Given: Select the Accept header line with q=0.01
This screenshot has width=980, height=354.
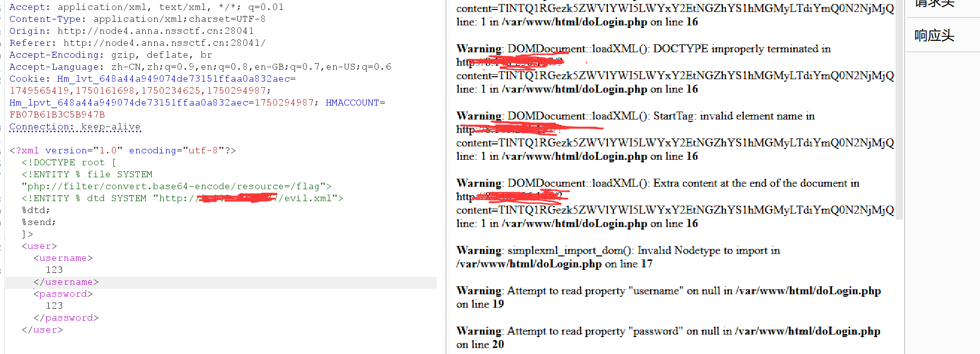Looking at the screenshot, I should point(147,7).
